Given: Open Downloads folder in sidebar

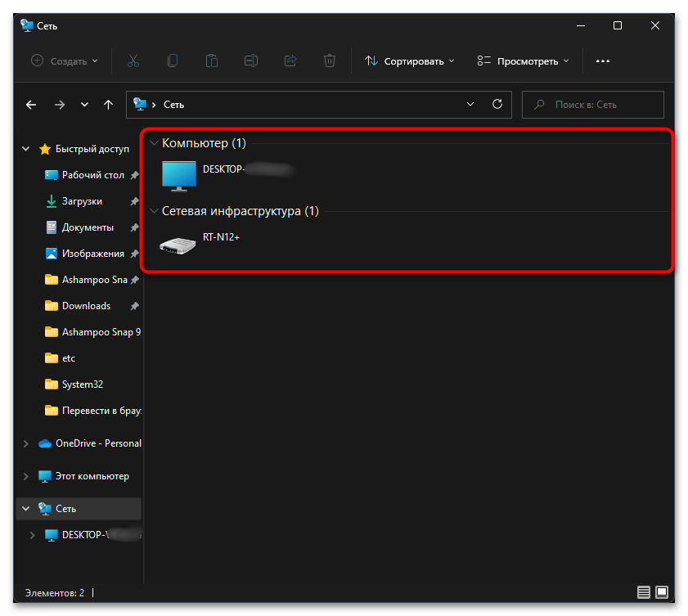Looking at the screenshot, I should [87, 306].
